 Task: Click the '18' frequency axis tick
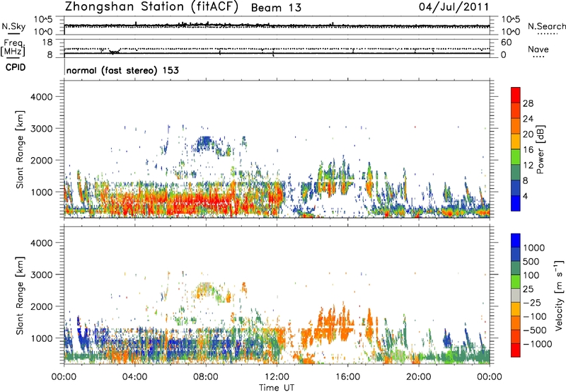[47, 42]
